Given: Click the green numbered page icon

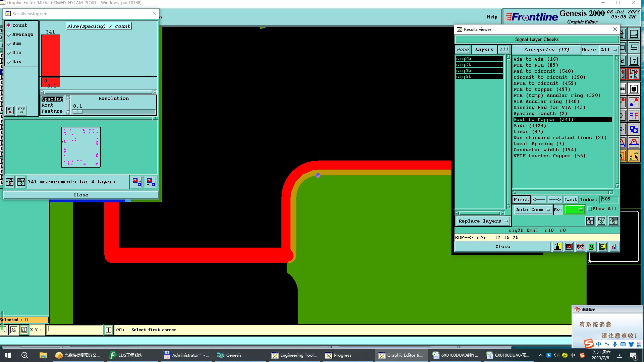Looking at the screenshot, I should (x=592, y=247).
